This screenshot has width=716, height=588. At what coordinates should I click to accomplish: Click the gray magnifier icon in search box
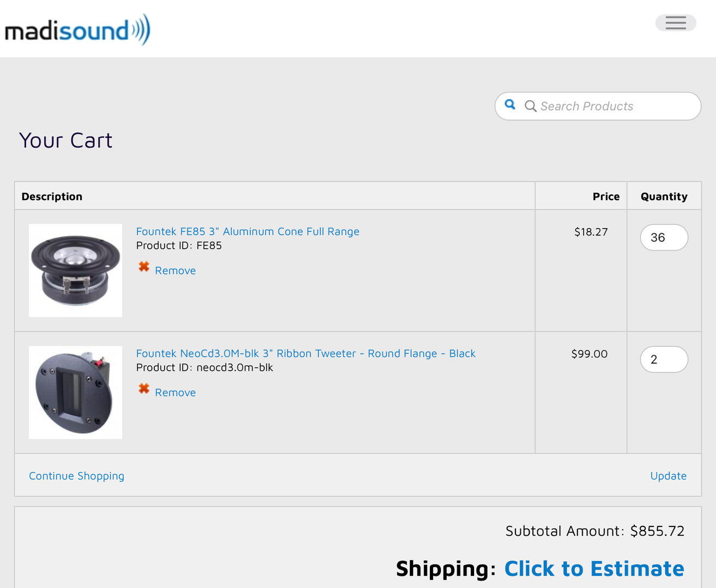(x=530, y=106)
